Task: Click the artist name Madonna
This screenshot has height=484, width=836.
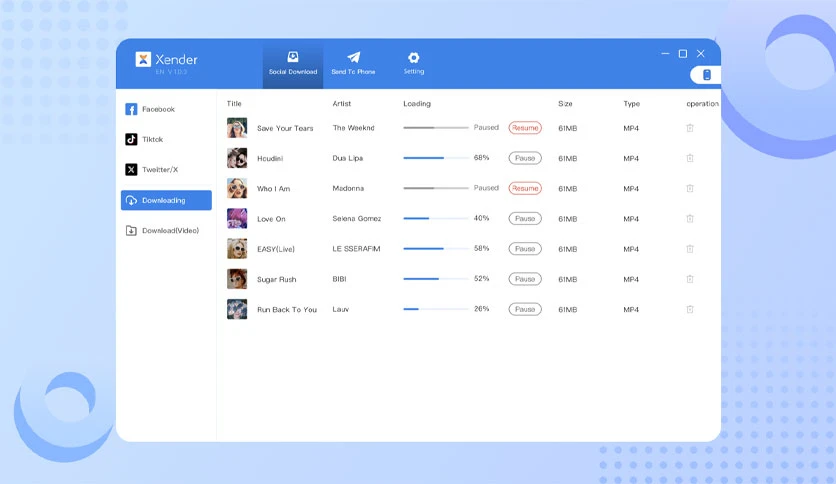Action: (348, 188)
